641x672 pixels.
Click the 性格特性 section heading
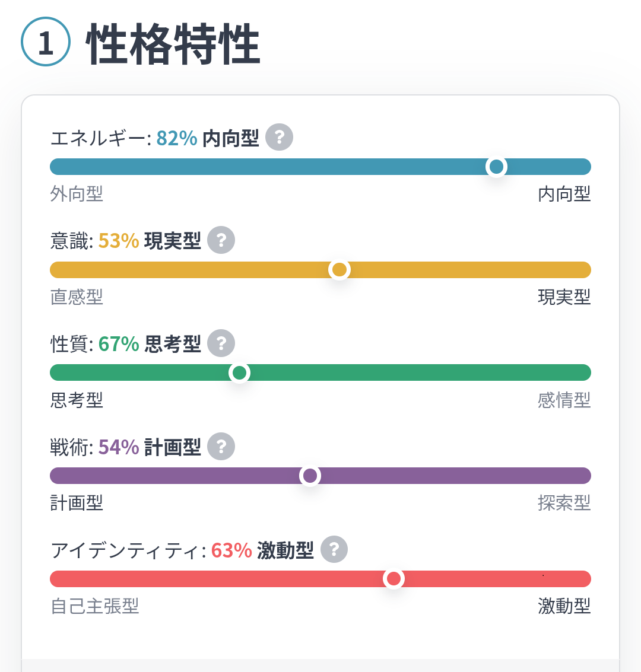pyautogui.click(x=173, y=44)
